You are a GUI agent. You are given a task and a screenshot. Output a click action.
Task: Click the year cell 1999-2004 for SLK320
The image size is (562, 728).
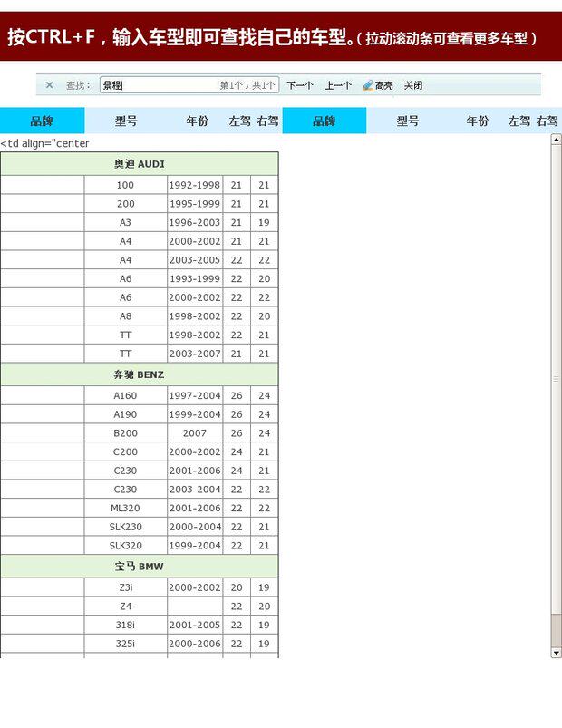point(195,546)
